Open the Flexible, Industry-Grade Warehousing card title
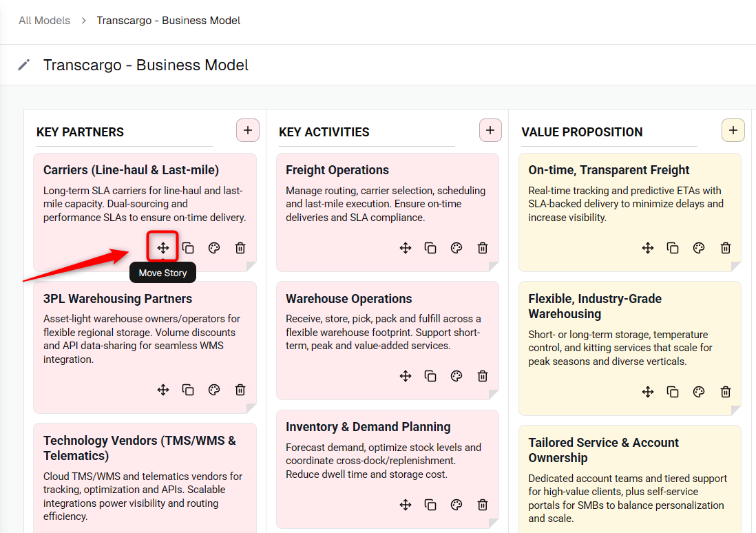Screen dimensions: 756x533 [x=595, y=306]
